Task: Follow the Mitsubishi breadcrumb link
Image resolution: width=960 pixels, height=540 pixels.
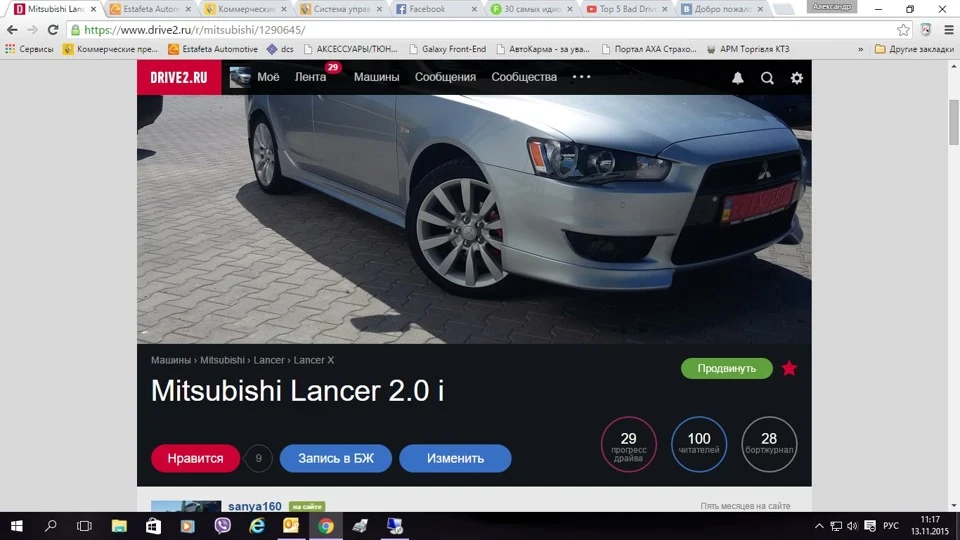Action: [x=222, y=360]
